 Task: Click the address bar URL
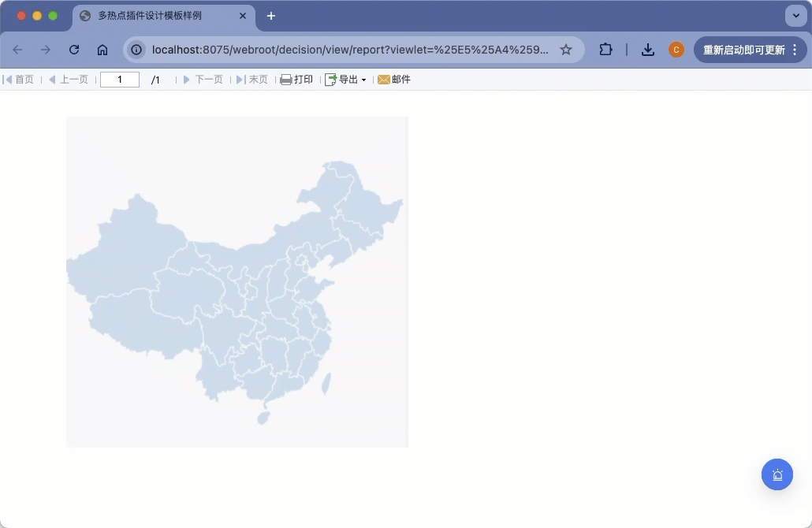(x=350, y=50)
